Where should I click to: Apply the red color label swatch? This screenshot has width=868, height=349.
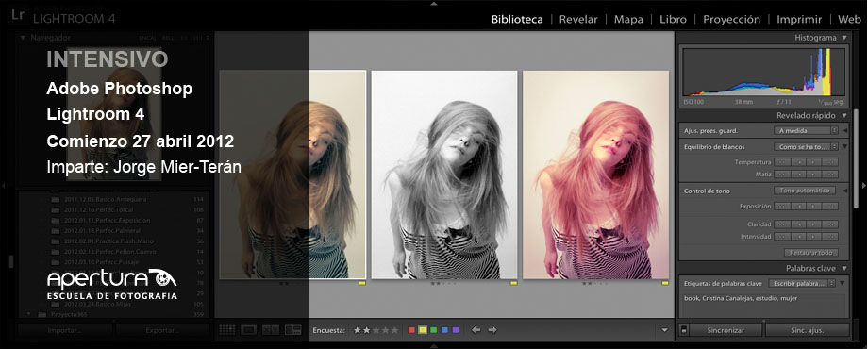[x=411, y=330]
